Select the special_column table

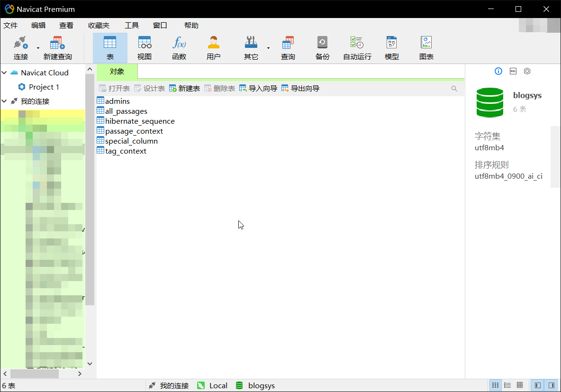coord(127,141)
